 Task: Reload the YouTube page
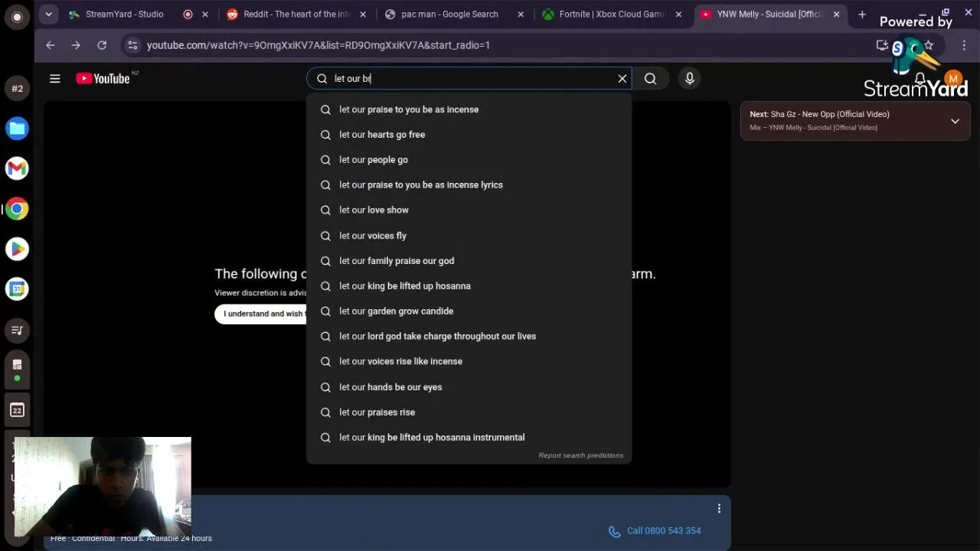(102, 45)
